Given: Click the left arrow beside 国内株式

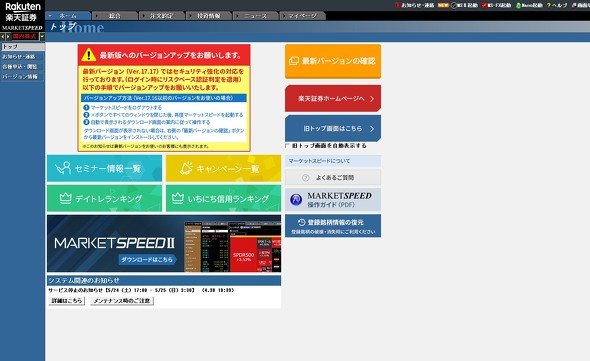Looking at the screenshot, I should tap(3, 37).
